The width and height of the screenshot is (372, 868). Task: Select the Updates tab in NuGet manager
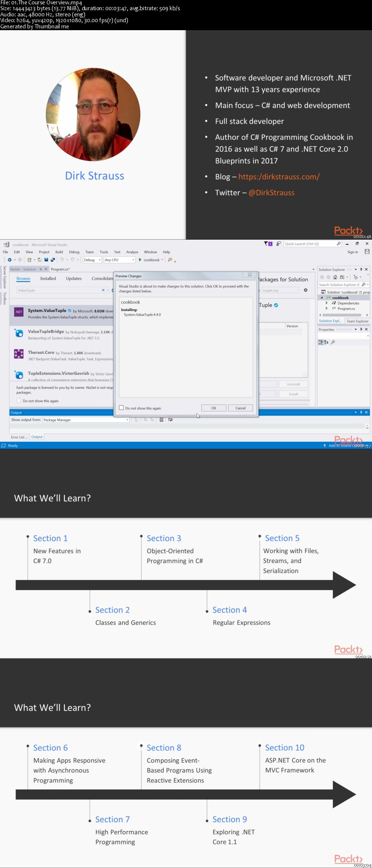pyautogui.click(x=74, y=279)
